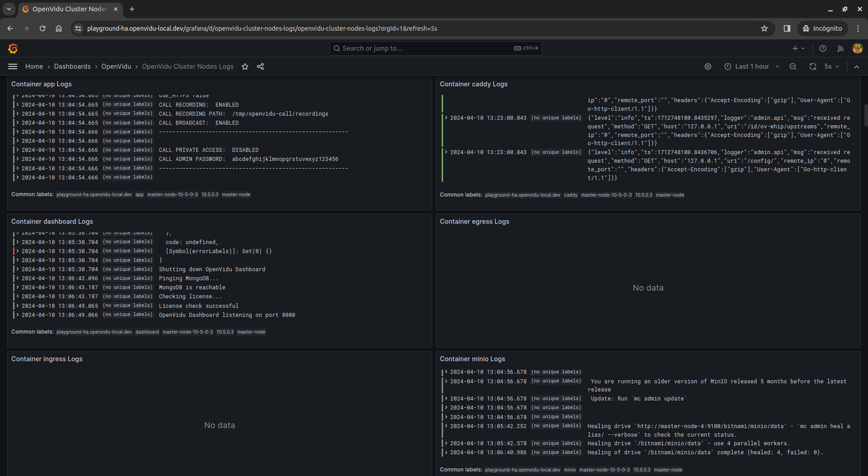Go to Dashboards breadcrumb

[x=72, y=66]
